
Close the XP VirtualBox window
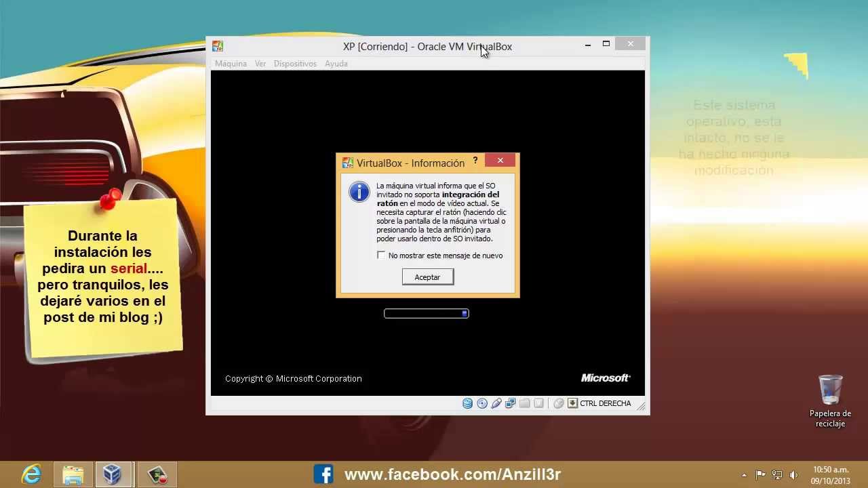tap(631, 44)
